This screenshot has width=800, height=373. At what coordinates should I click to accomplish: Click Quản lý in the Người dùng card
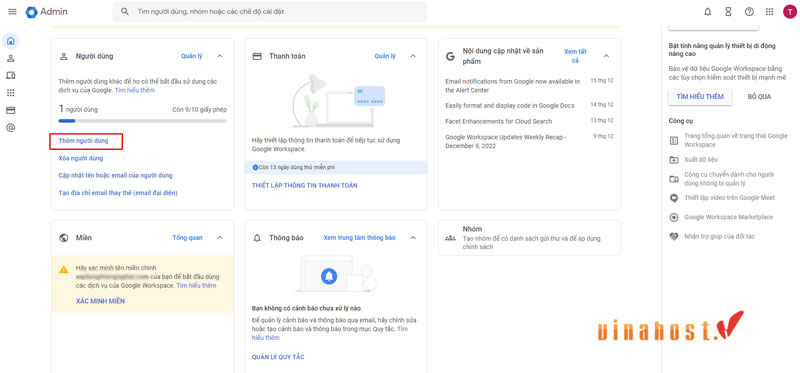pos(192,56)
